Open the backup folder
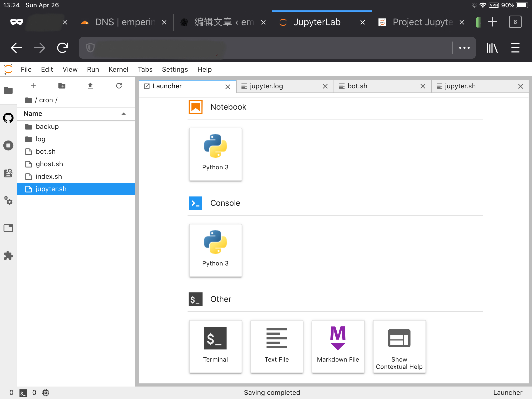Viewport: 532px width, 399px height. 76,127
